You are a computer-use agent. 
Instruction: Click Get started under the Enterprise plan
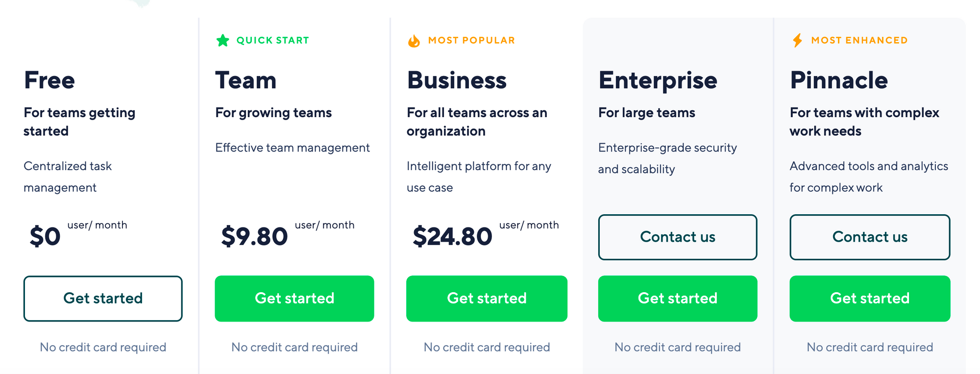pos(678,299)
